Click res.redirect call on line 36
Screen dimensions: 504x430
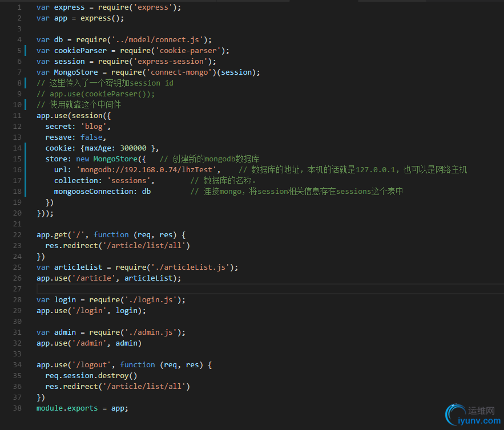[118, 387]
